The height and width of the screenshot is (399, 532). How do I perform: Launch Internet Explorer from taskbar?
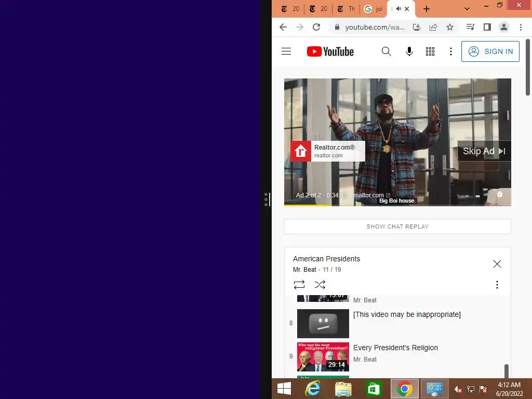(312, 389)
